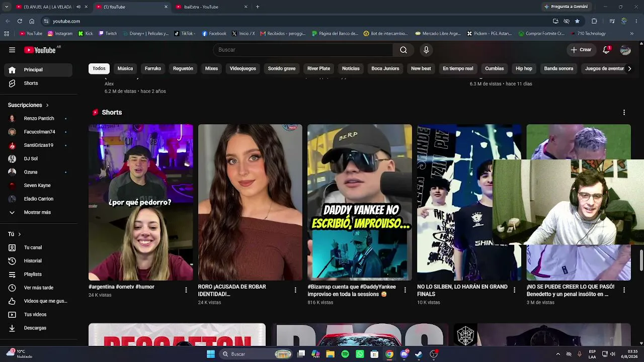Select the Hip hop filter chip

pos(524,68)
